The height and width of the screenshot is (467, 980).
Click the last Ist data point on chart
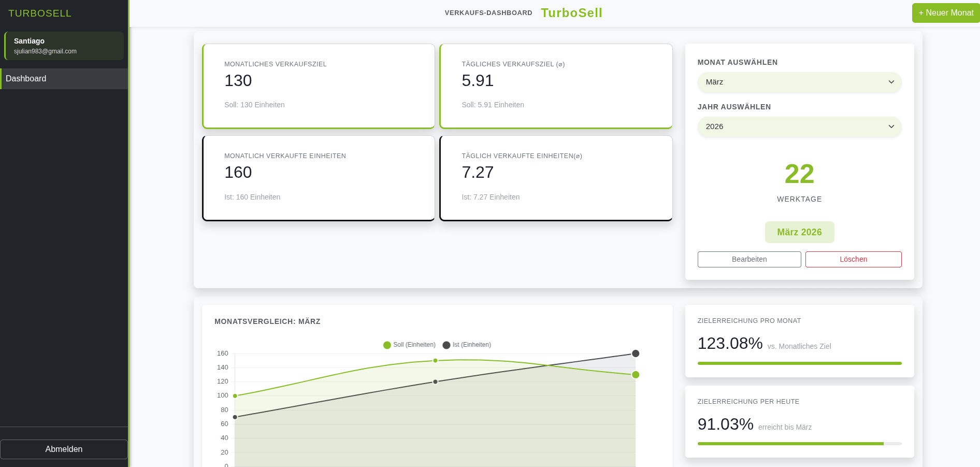click(x=636, y=353)
